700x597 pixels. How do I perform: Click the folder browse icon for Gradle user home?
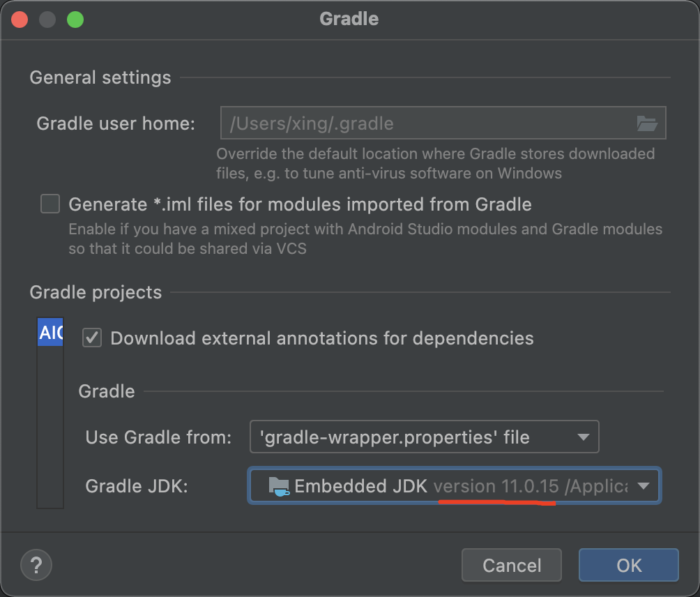(647, 124)
